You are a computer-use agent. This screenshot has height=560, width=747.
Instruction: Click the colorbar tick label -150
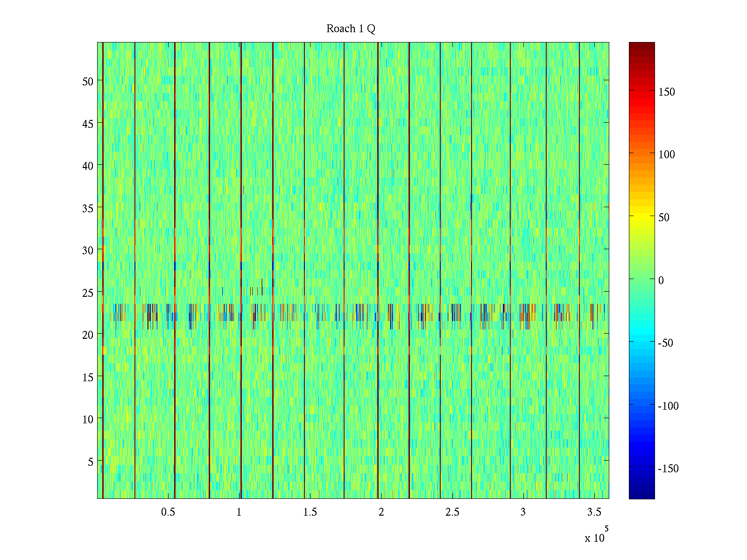tap(668, 469)
